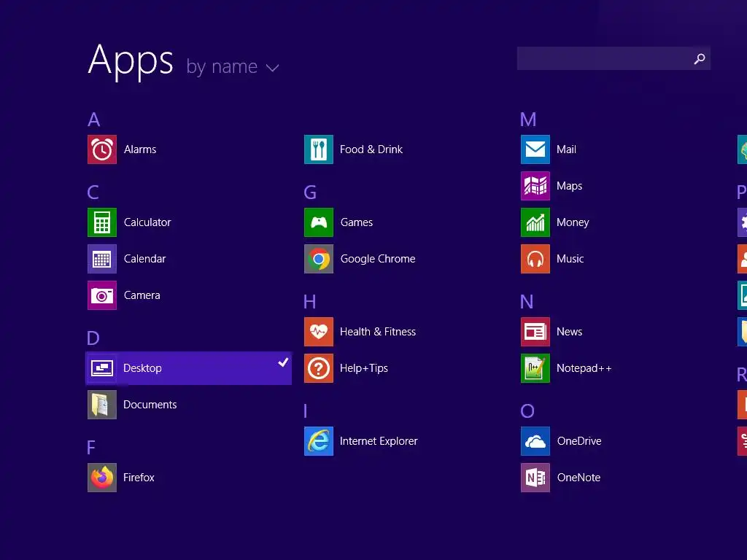Image resolution: width=747 pixels, height=560 pixels.
Task: Jump via the letter A header
Action: coord(94,120)
